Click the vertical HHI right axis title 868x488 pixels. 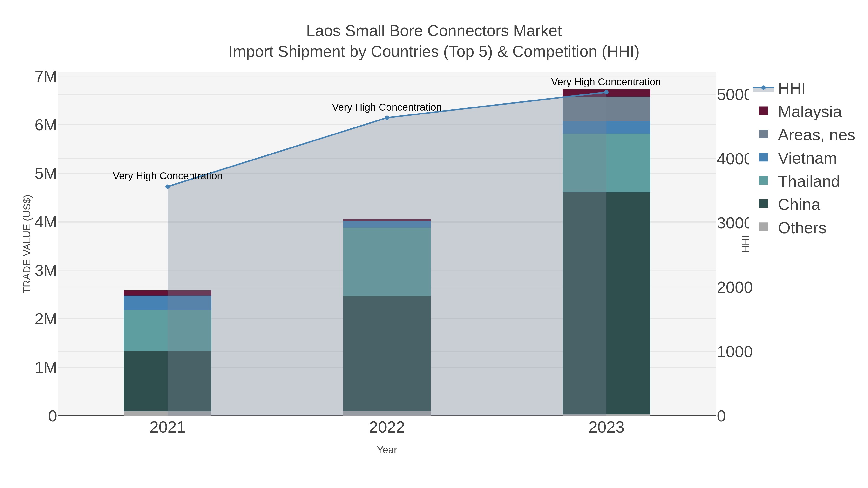coord(745,244)
